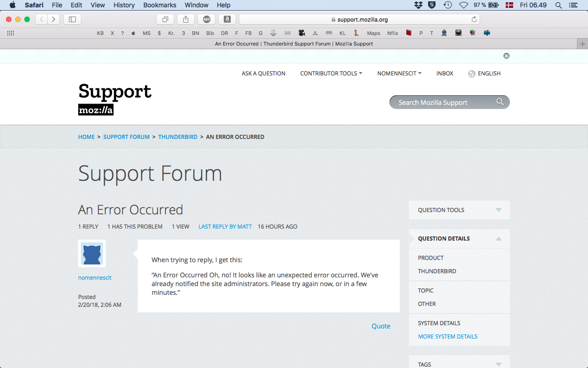Go to Thunderbird breadcrumb

point(178,137)
